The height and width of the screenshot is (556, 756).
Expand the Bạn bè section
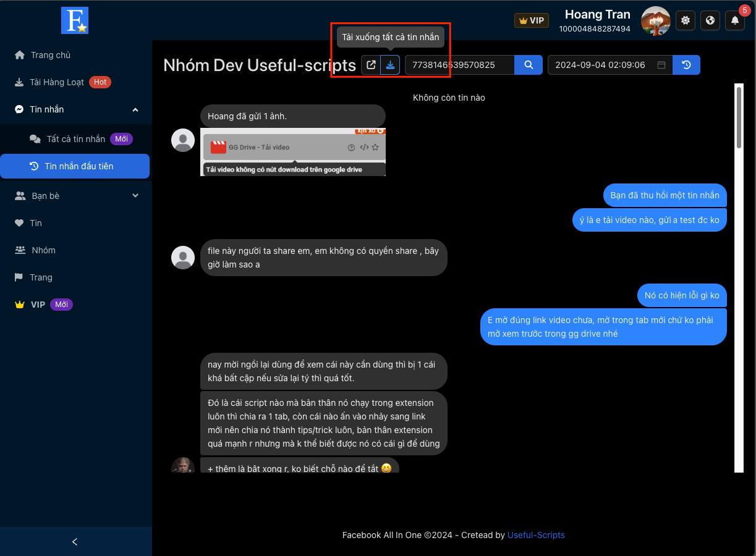[x=75, y=196]
